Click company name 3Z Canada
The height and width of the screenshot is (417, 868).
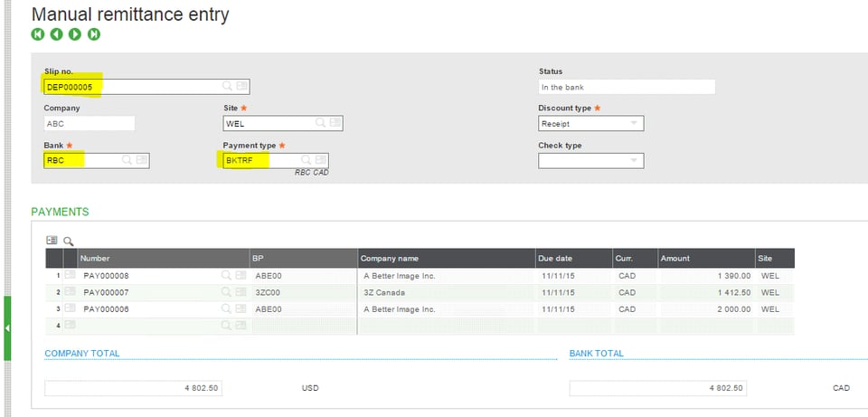click(384, 292)
